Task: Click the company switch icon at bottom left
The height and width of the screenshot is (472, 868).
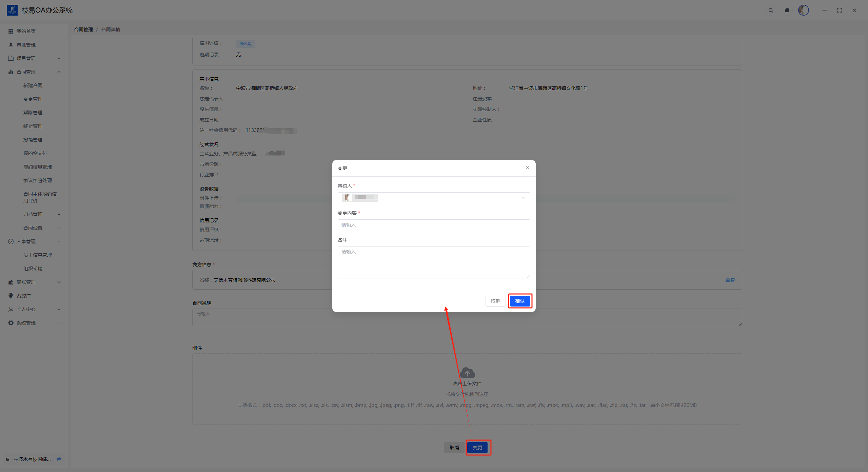Action: click(x=59, y=459)
